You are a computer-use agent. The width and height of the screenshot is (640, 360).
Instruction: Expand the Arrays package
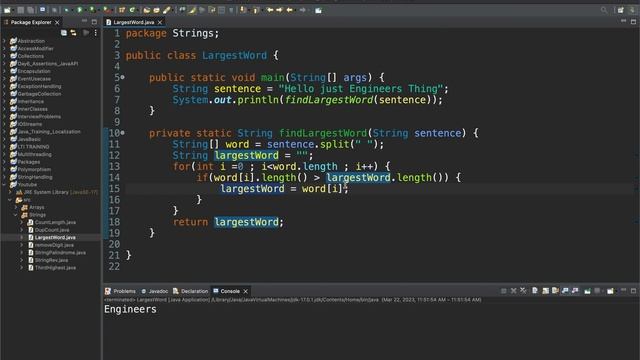(x=16, y=207)
